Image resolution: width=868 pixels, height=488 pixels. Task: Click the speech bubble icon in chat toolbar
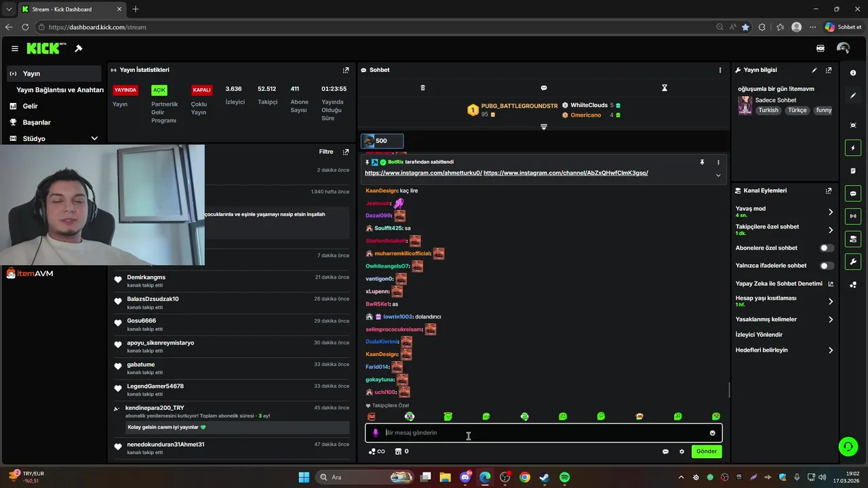(544, 88)
